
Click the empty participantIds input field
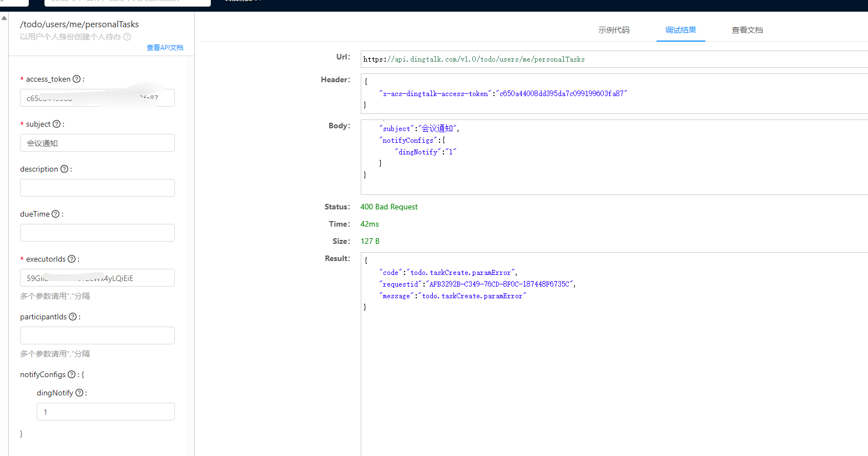97,335
